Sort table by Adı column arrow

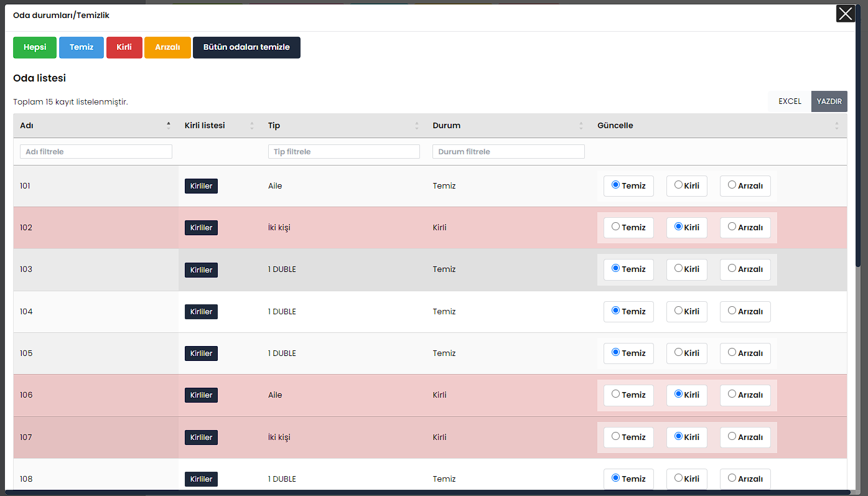tap(168, 125)
